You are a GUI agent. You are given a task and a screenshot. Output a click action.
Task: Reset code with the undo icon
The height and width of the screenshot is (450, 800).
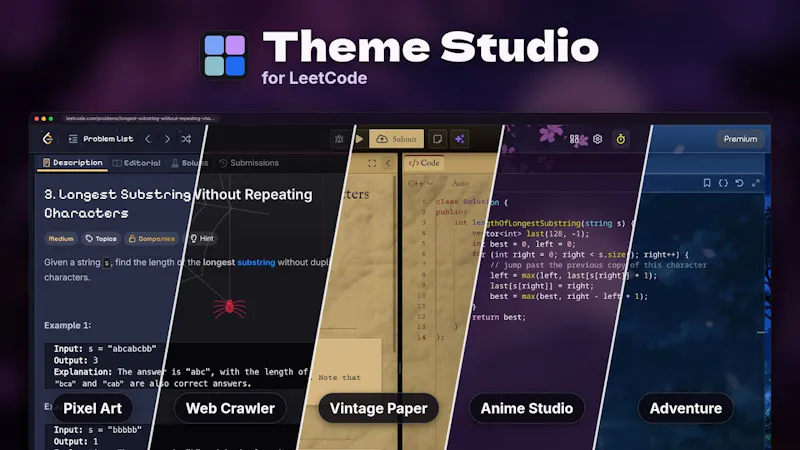(x=739, y=183)
